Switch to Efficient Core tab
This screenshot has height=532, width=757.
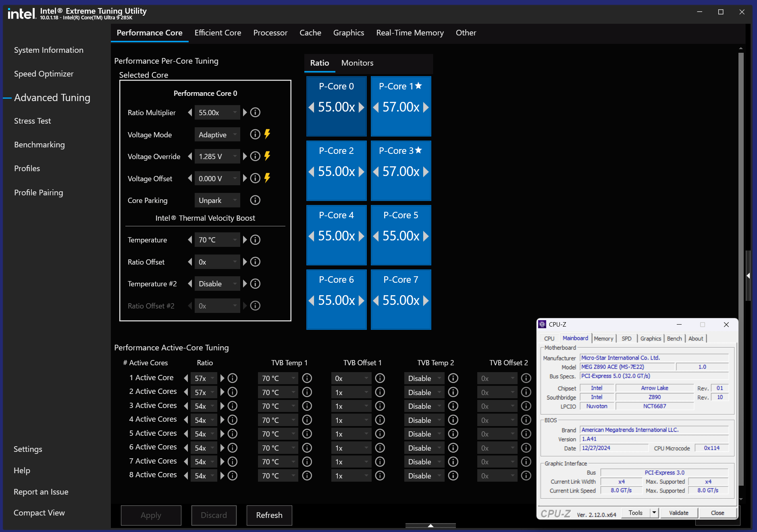[218, 33]
